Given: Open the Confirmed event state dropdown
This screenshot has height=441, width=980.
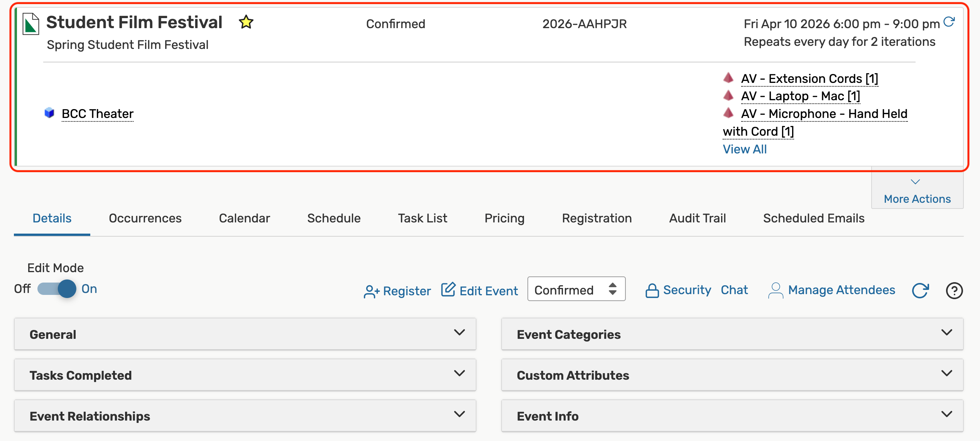Looking at the screenshot, I should 576,289.
